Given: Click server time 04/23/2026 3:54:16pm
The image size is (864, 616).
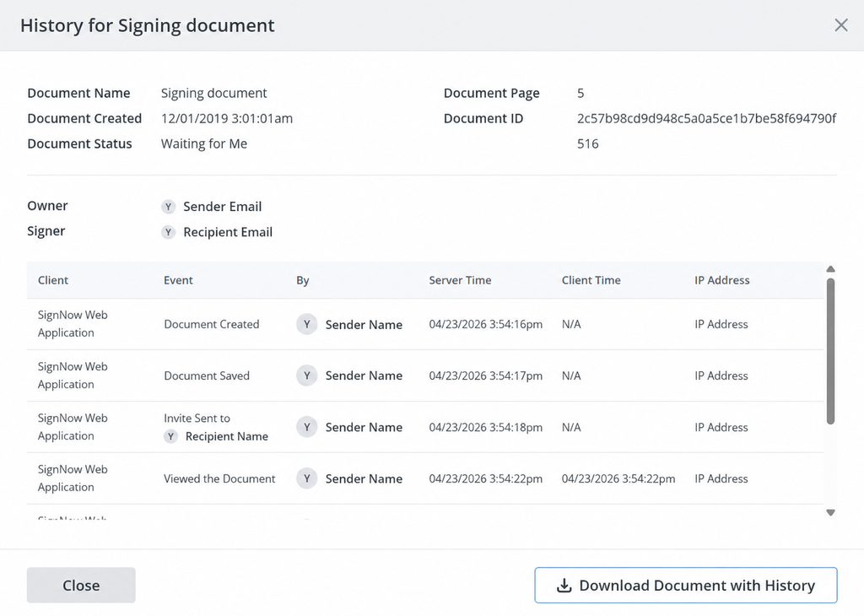Looking at the screenshot, I should pos(485,325).
